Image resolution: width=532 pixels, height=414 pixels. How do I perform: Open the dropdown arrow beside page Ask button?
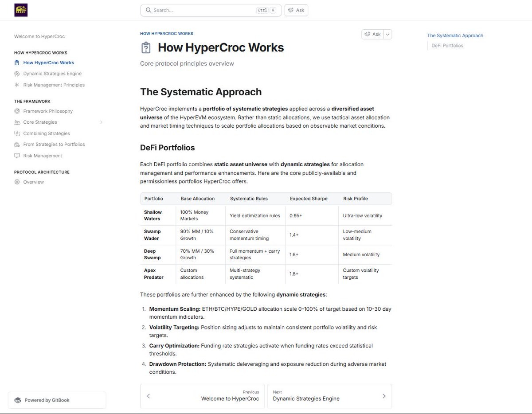pos(387,34)
